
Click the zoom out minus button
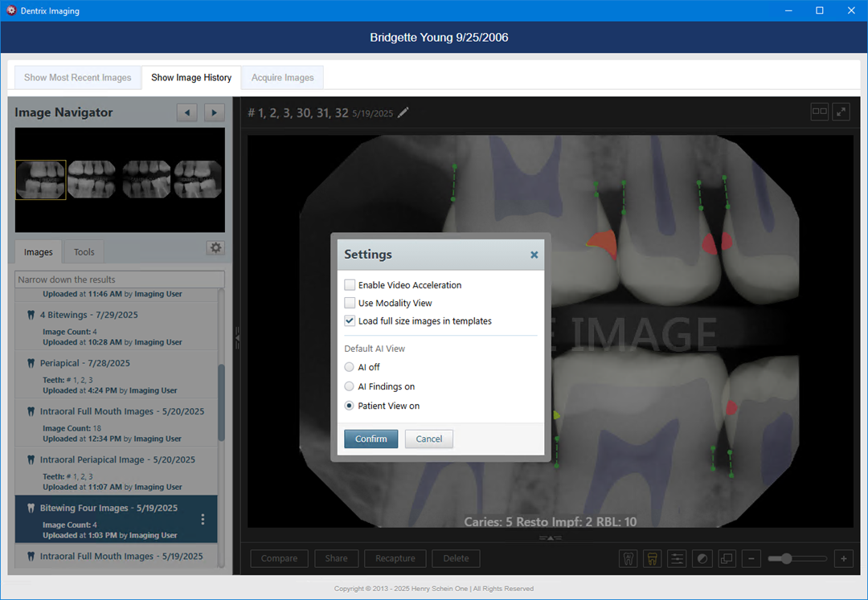[751, 558]
